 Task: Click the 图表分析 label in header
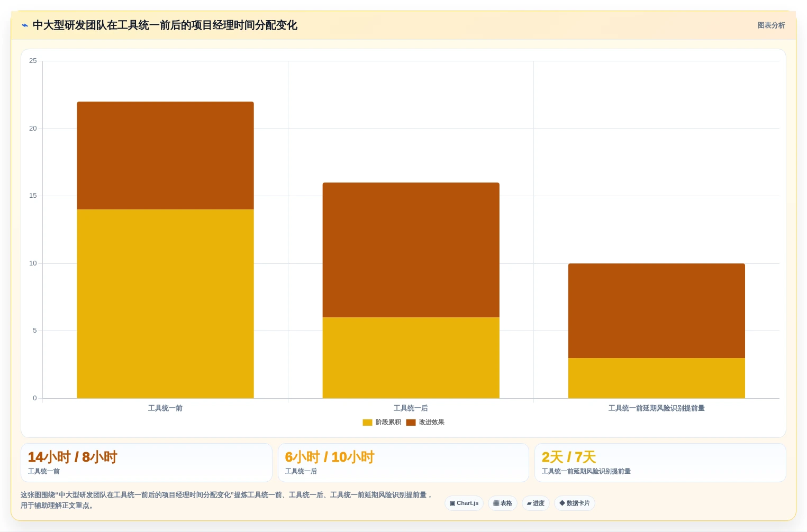click(x=771, y=25)
